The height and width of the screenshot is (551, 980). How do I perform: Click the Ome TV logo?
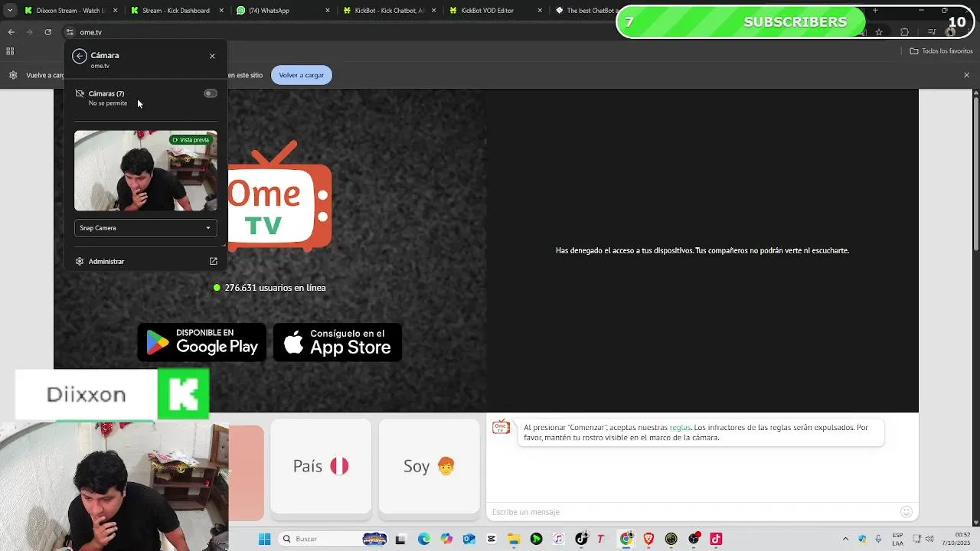(x=279, y=196)
